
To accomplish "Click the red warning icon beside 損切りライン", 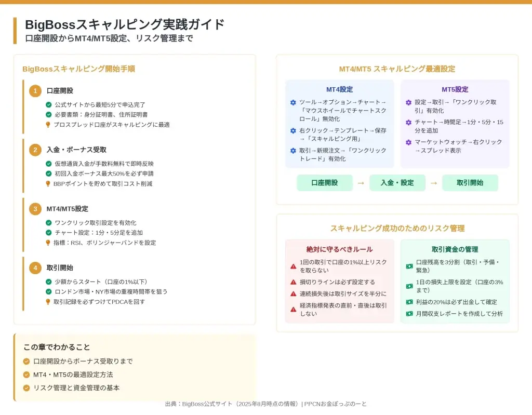I will point(294,282).
